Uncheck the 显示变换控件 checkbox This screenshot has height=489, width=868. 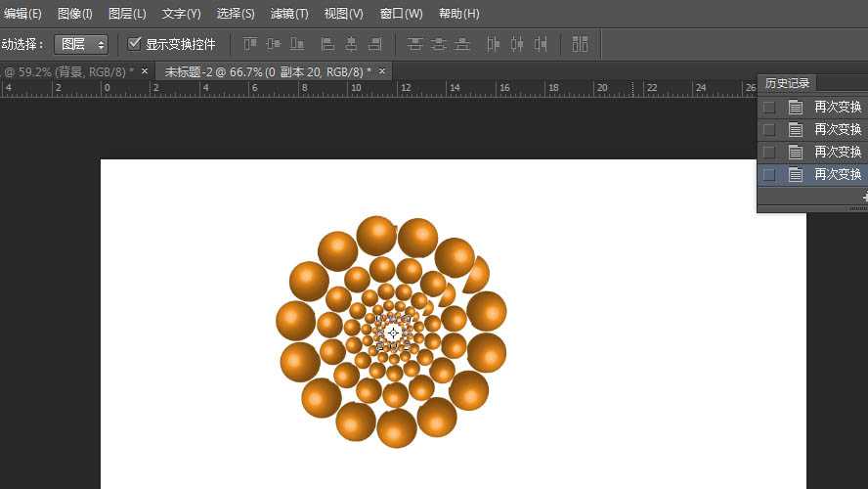click(x=135, y=44)
